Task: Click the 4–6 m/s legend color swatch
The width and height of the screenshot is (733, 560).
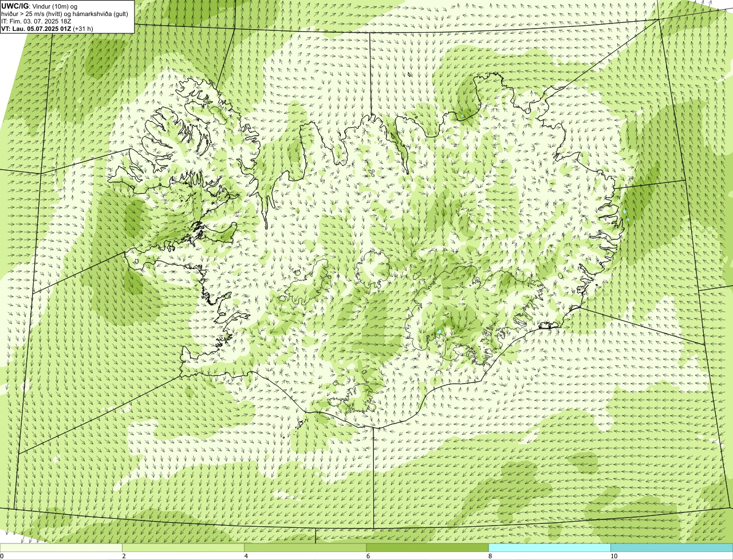Action: pyautogui.click(x=305, y=548)
